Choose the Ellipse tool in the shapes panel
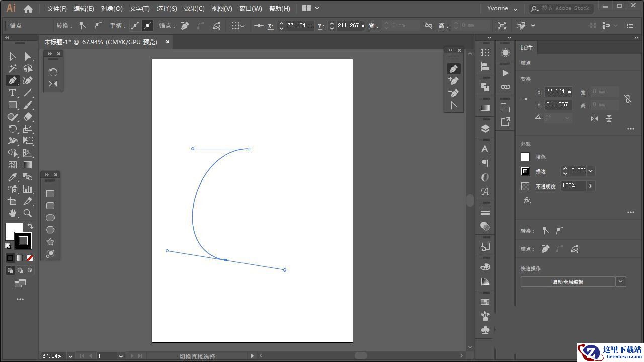 pos(50,218)
